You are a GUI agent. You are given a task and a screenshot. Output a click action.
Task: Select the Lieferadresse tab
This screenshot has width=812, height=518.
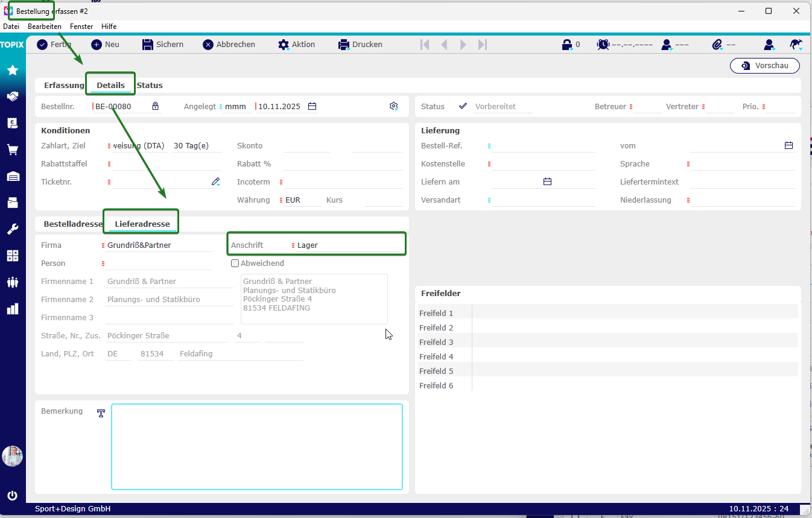(x=142, y=224)
